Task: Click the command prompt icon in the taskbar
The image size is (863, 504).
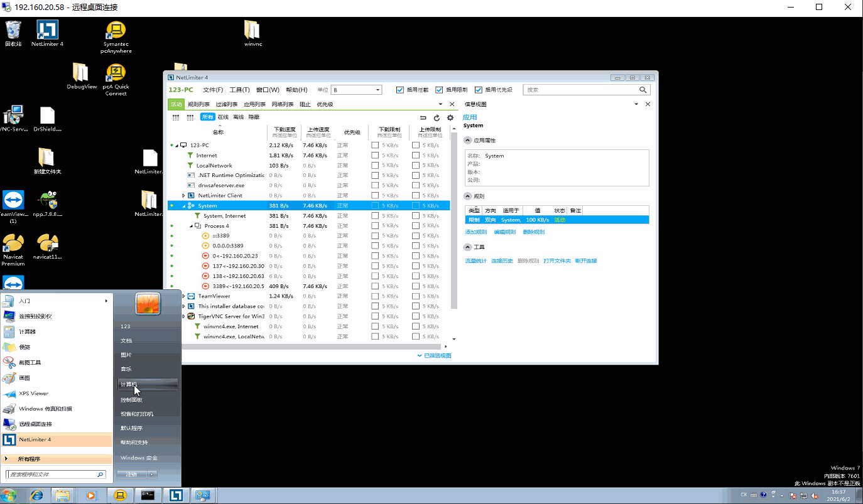Action: [x=148, y=495]
